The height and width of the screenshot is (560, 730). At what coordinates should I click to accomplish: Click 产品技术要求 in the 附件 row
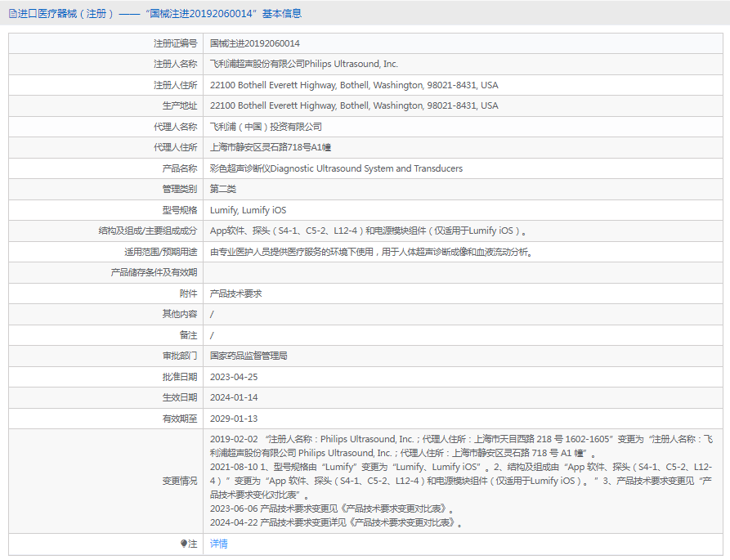[235, 293]
